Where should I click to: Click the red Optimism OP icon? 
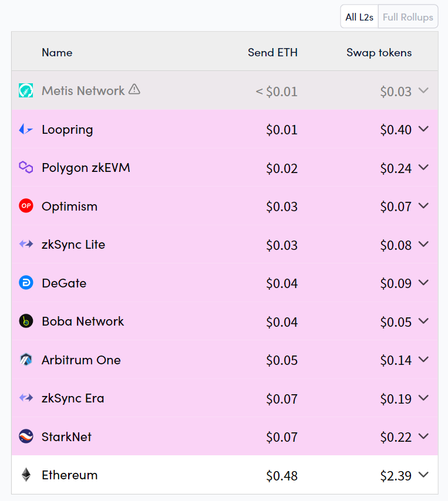(x=26, y=206)
